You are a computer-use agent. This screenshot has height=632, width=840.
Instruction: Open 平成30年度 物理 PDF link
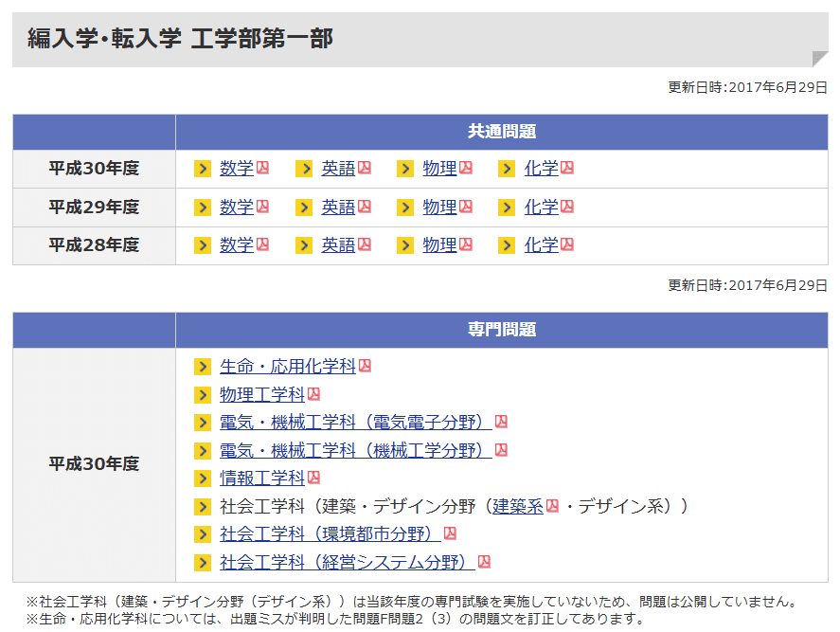[x=439, y=169]
